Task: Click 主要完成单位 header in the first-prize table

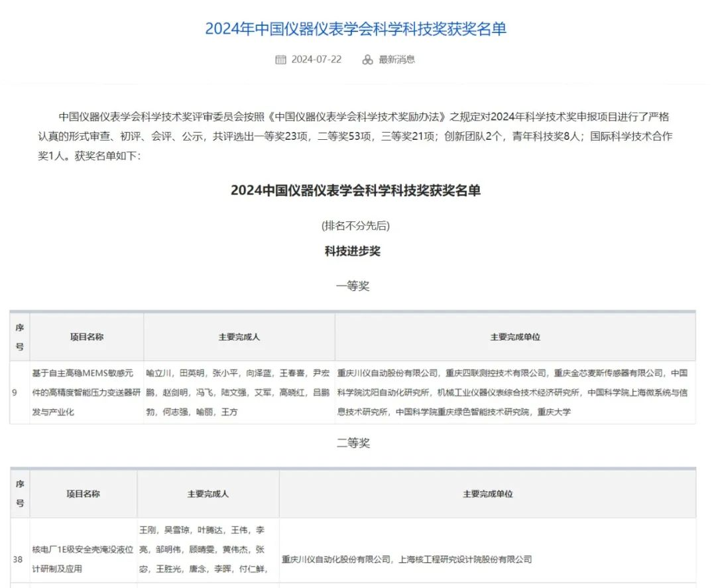Action: [515, 337]
